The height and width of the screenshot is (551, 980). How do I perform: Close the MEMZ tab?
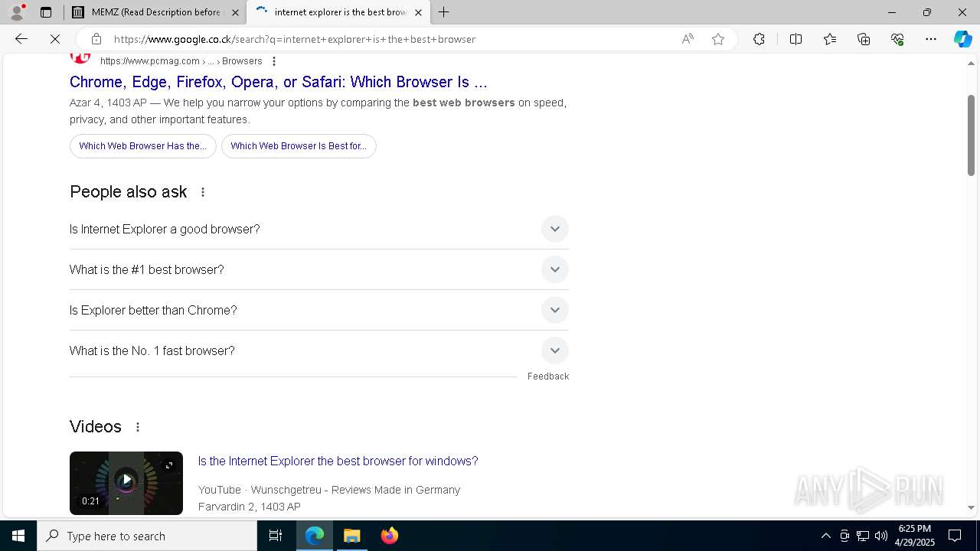pyautogui.click(x=235, y=12)
